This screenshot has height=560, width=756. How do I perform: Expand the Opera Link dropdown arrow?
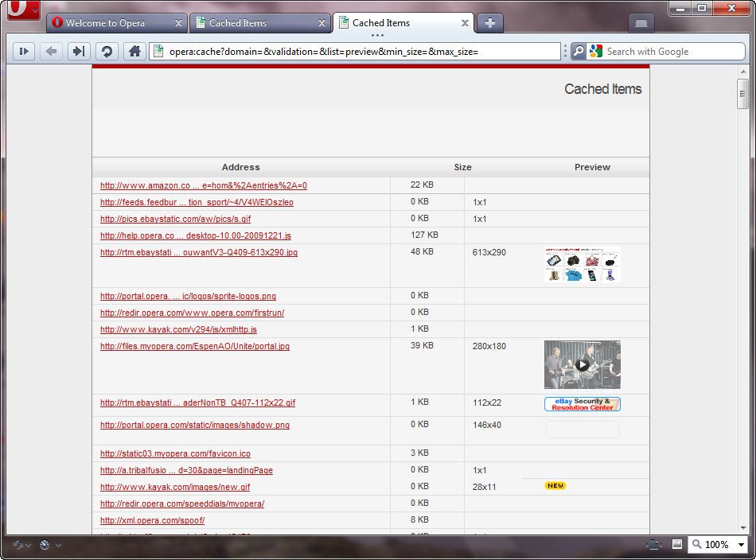point(29,545)
